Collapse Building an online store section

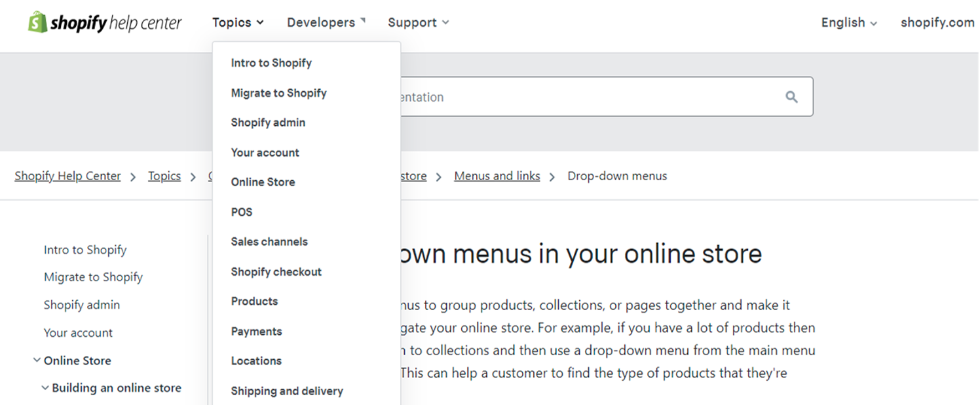[x=45, y=388]
